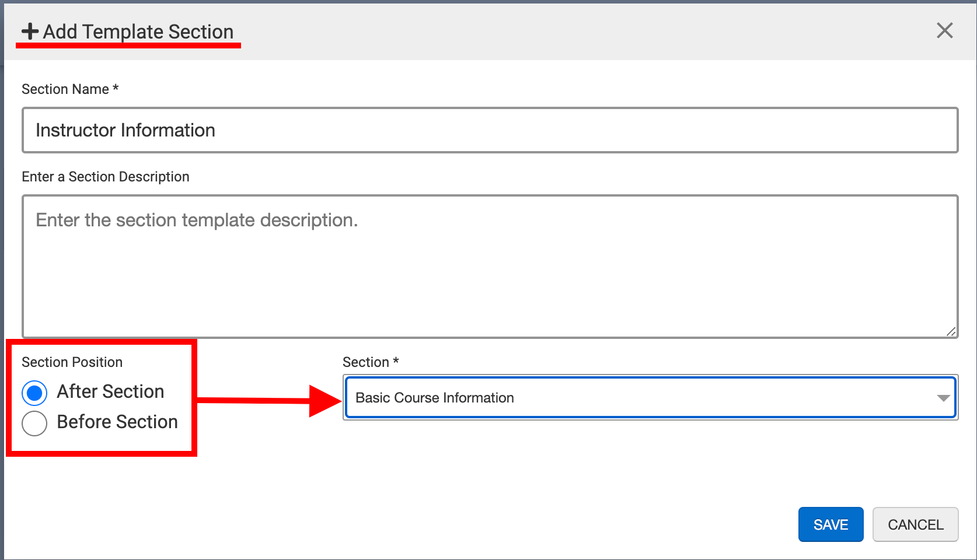Screen dimensions: 977x560
Task: Click the description box resize handle
Action: tap(951, 331)
